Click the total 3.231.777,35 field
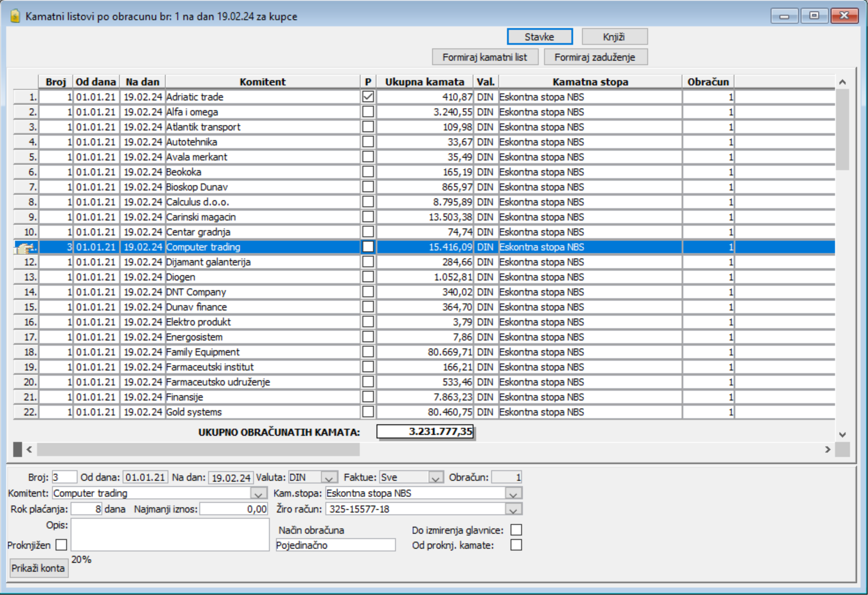Image resolution: width=868 pixels, height=595 pixels. [x=425, y=431]
